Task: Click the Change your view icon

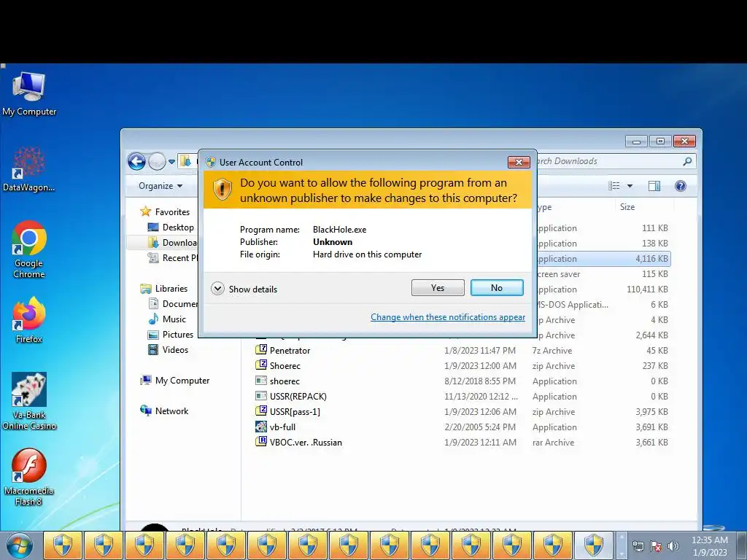Action: click(x=614, y=186)
